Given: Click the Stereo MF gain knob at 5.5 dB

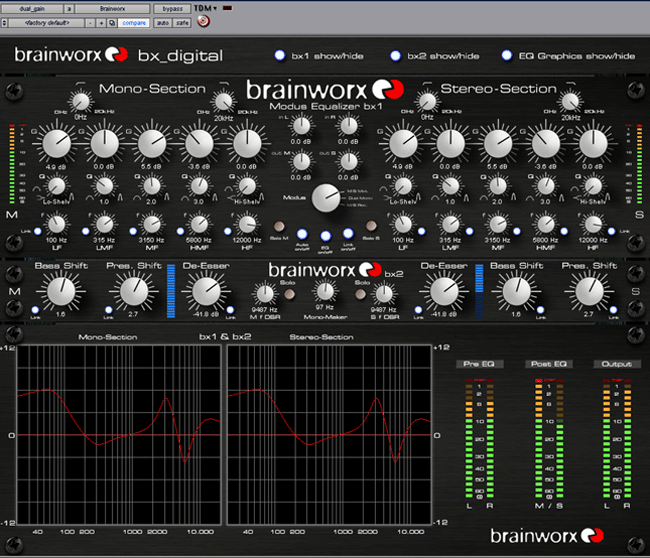Looking at the screenshot, I should tap(498, 143).
